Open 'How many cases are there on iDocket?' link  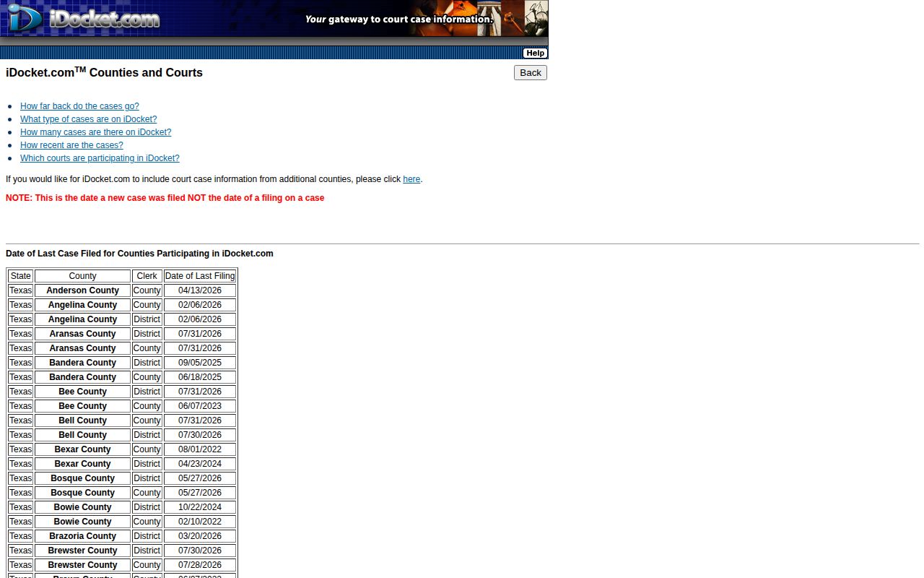click(95, 132)
